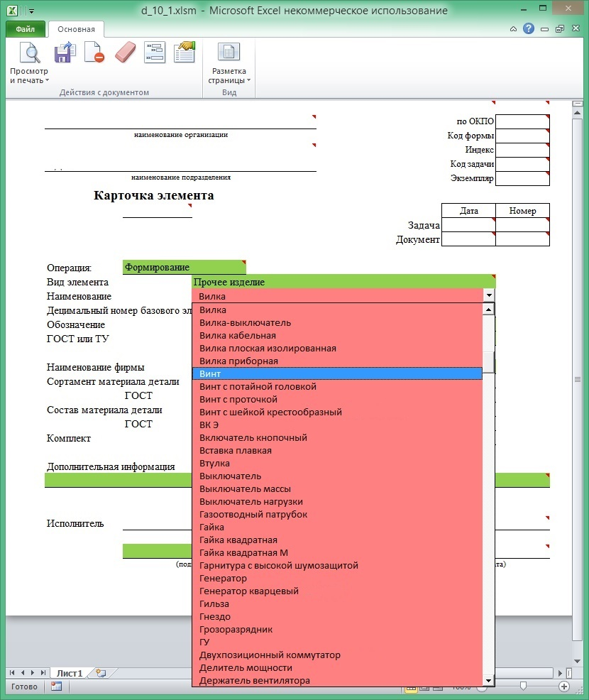
Task: Jump to the last sheet with the navigation arrow
Action: pos(43,673)
